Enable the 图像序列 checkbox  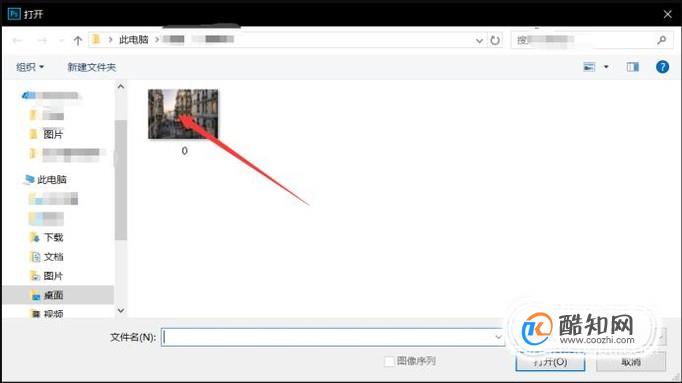(389, 361)
